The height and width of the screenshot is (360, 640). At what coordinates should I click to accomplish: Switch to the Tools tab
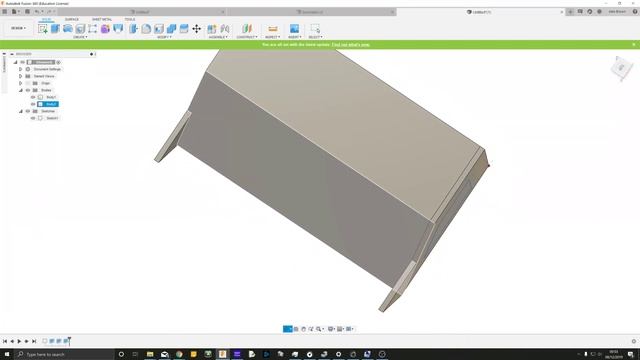130,19
